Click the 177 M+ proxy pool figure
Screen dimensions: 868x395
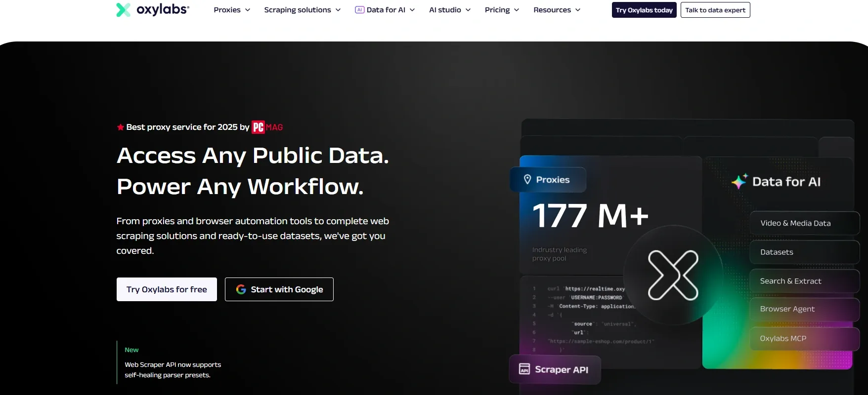[590, 216]
